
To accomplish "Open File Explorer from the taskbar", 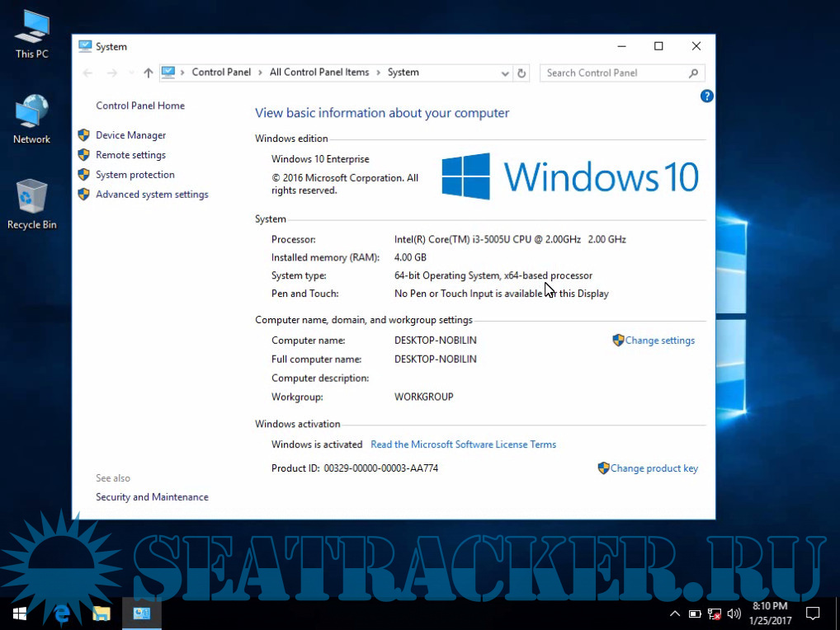I will (x=101, y=614).
